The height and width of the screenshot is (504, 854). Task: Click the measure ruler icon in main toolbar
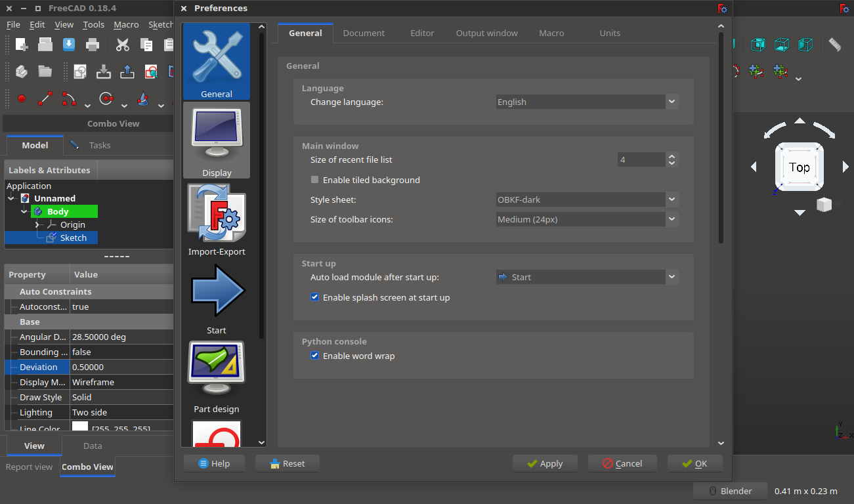pyautogui.click(x=834, y=45)
